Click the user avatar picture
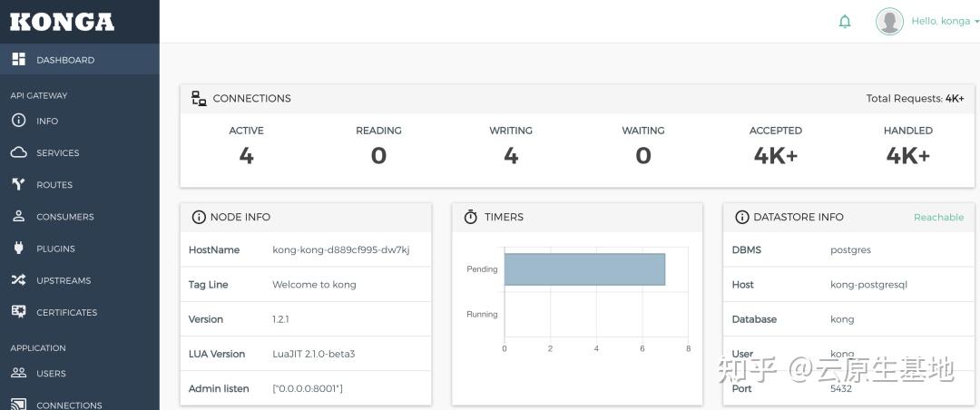 point(889,22)
